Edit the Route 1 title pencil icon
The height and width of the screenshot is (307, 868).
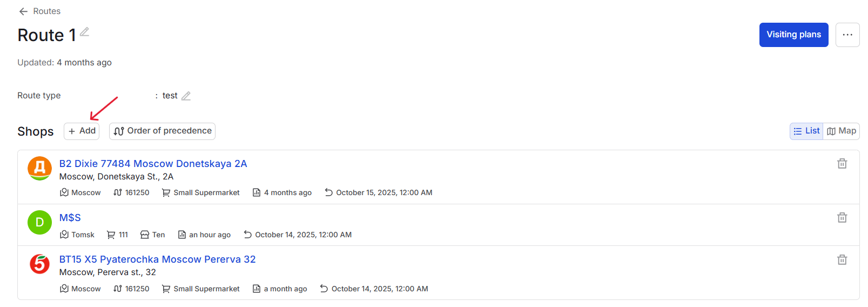(84, 32)
